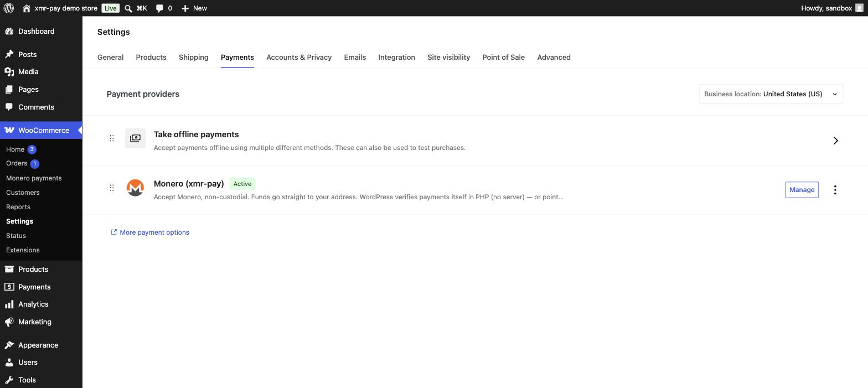The image size is (868, 388).
Task: Click the Payment providers heading
Action: click(x=143, y=94)
